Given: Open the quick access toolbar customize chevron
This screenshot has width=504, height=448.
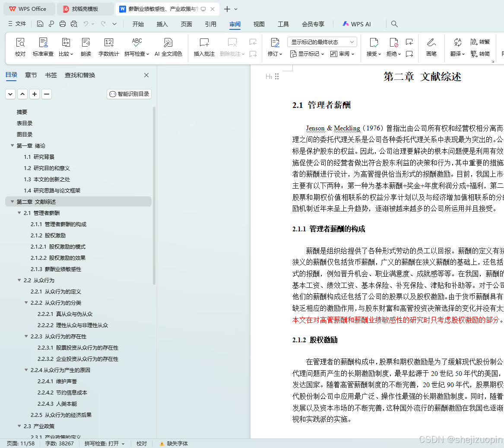Looking at the screenshot, I should coord(114,24).
